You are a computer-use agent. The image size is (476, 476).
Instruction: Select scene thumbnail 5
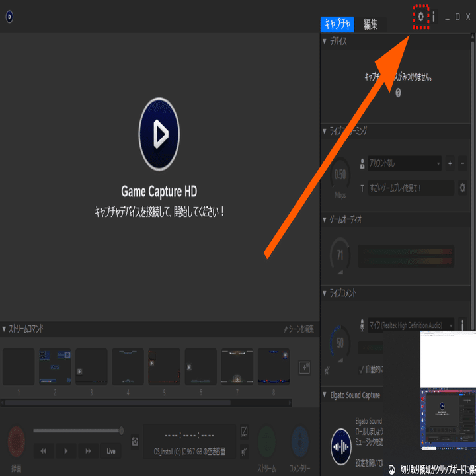pyautogui.click(x=164, y=367)
